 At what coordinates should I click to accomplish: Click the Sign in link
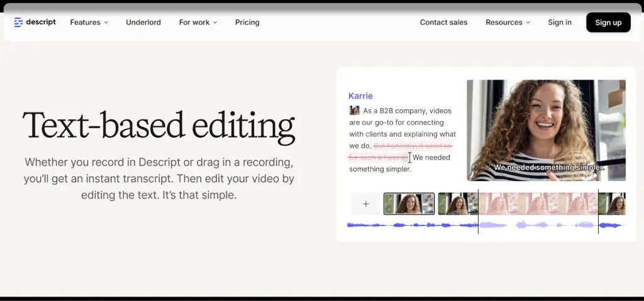[x=559, y=23]
